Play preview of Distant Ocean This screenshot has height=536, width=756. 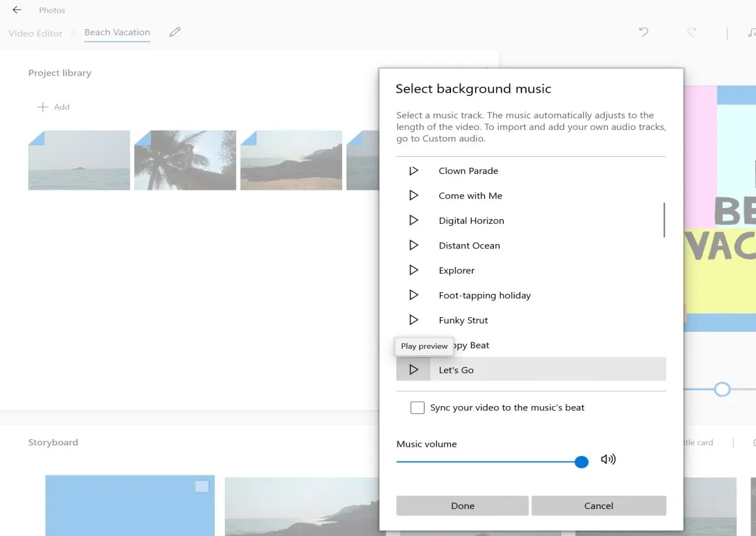pos(414,245)
